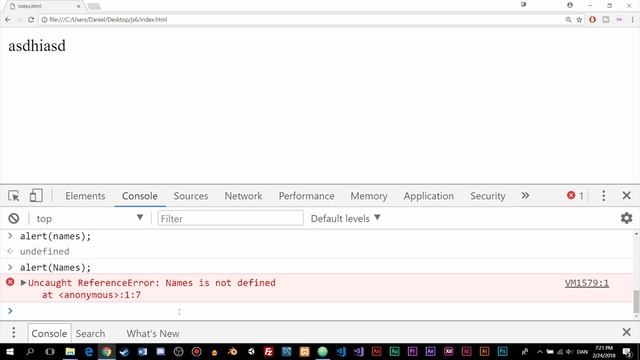The width and height of the screenshot is (640, 360).
Task: Reload the page with the refresh icon
Action: [31, 20]
